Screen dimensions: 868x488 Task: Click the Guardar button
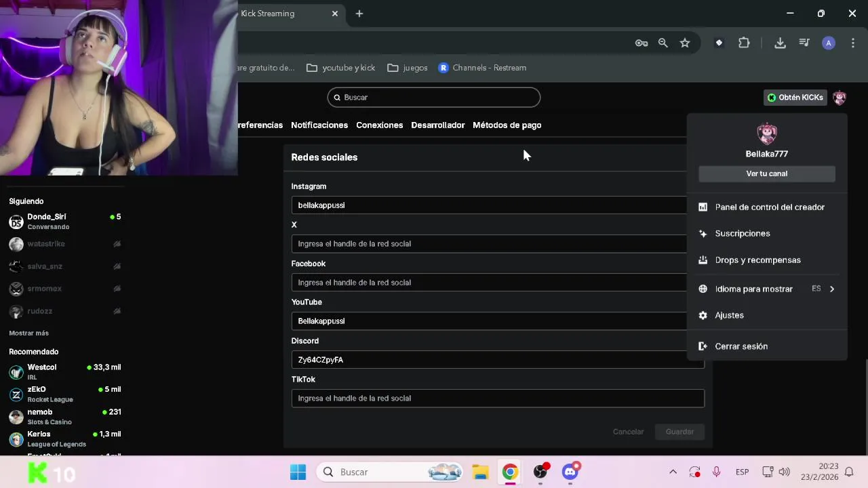(680, 432)
